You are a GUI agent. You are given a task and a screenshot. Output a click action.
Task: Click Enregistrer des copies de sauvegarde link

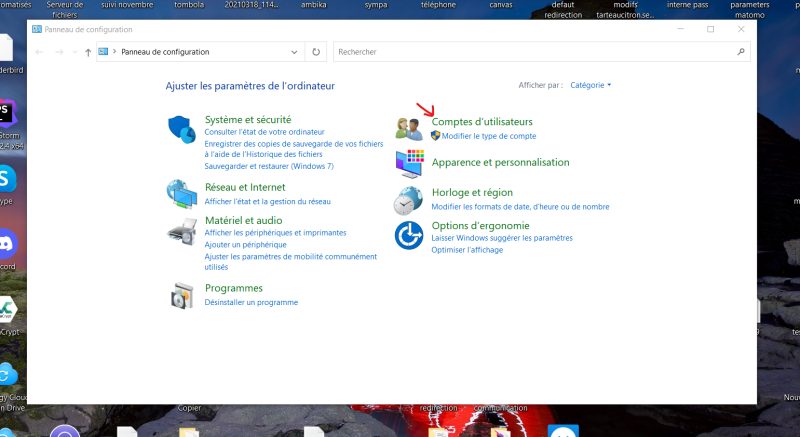point(294,149)
